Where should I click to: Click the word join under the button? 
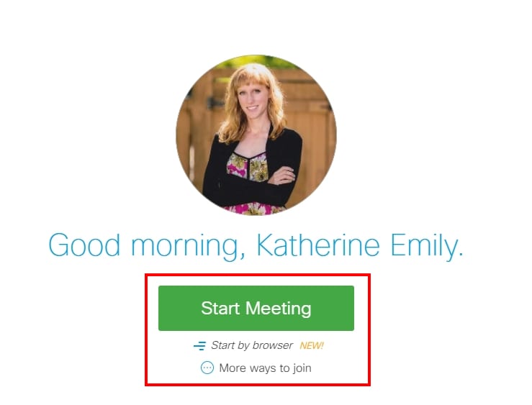tap(302, 368)
